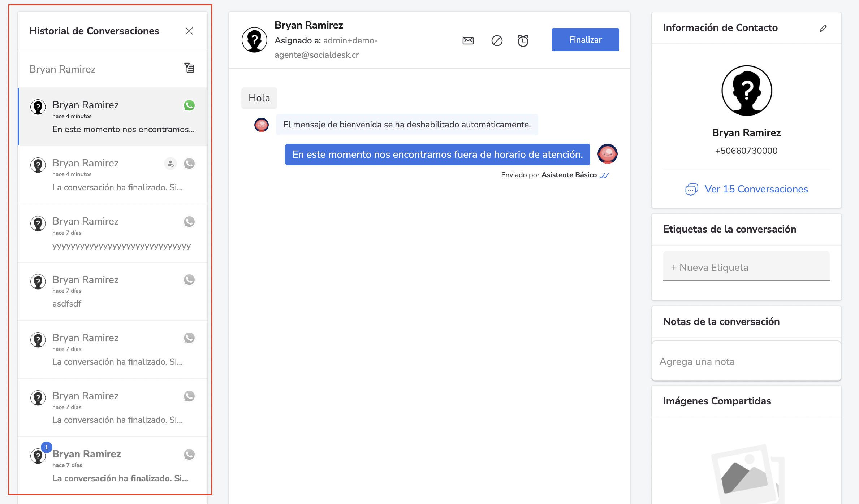
Task: Click the block contact circle-slash icon
Action: (497, 40)
